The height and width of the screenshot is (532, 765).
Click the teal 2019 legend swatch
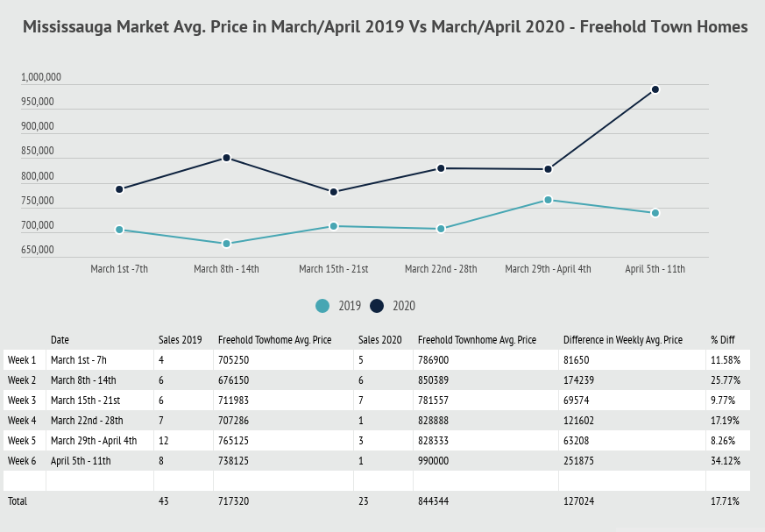point(322,306)
